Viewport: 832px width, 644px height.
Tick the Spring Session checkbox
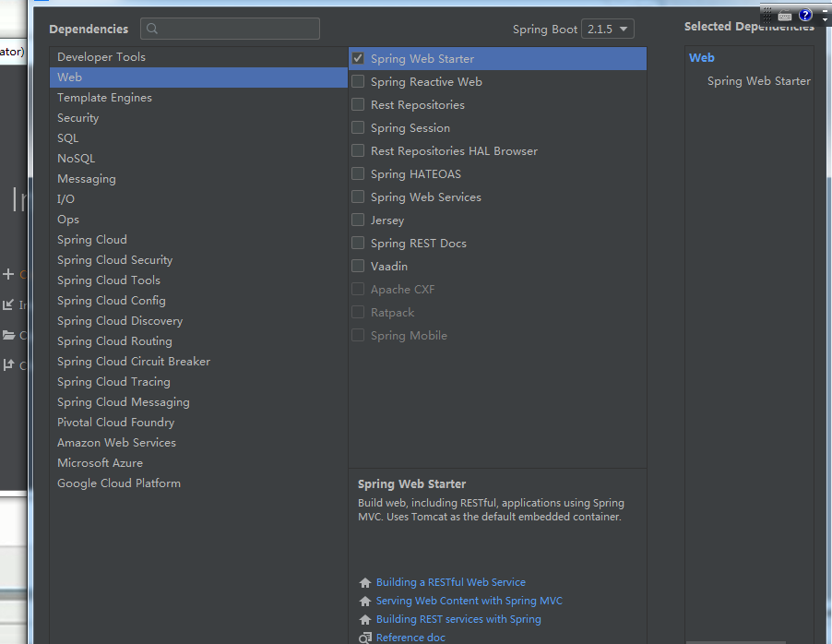tap(358, 127)
